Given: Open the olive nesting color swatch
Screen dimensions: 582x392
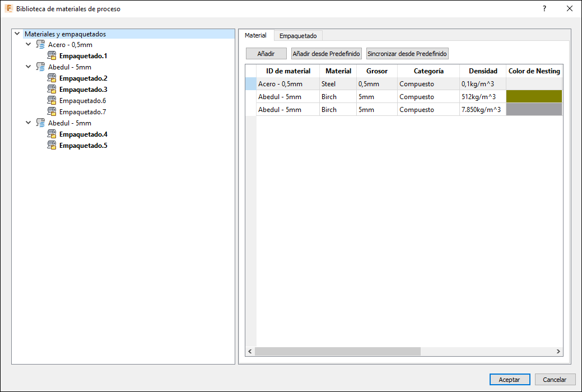Looking at the screenshot, I should pos(534,96).
